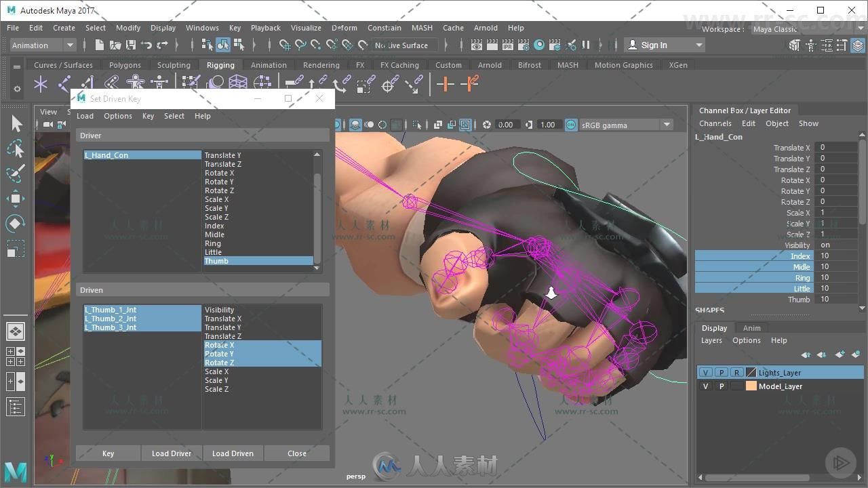Screen dimensions: 868x488
Task: Click the IPR render icon
Action: [x=508, y=45]
